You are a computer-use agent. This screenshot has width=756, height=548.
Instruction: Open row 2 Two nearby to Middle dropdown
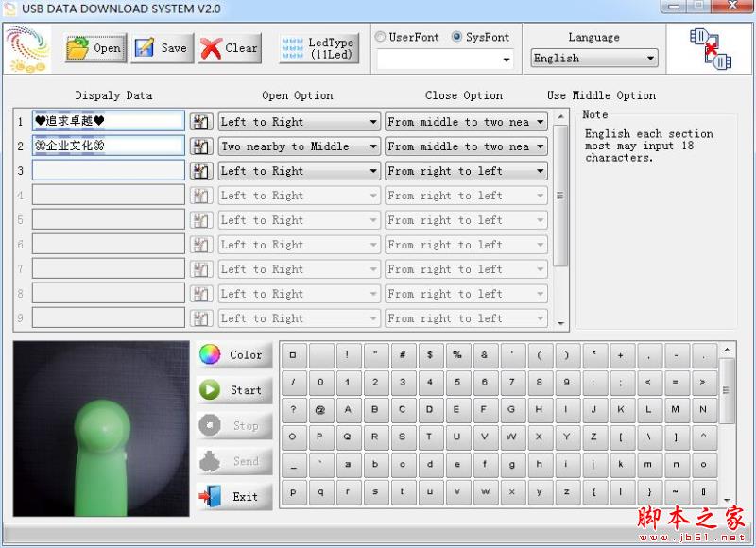299,146
